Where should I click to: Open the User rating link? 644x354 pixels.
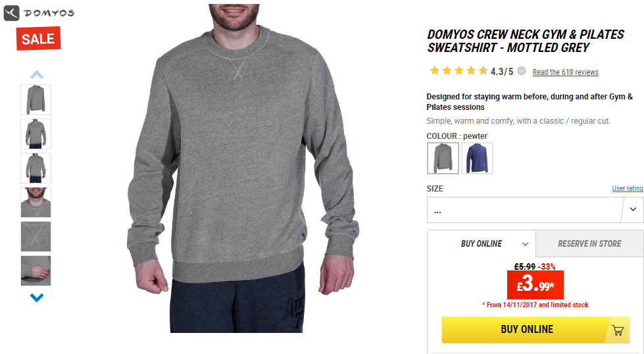(x=628, y=188)
